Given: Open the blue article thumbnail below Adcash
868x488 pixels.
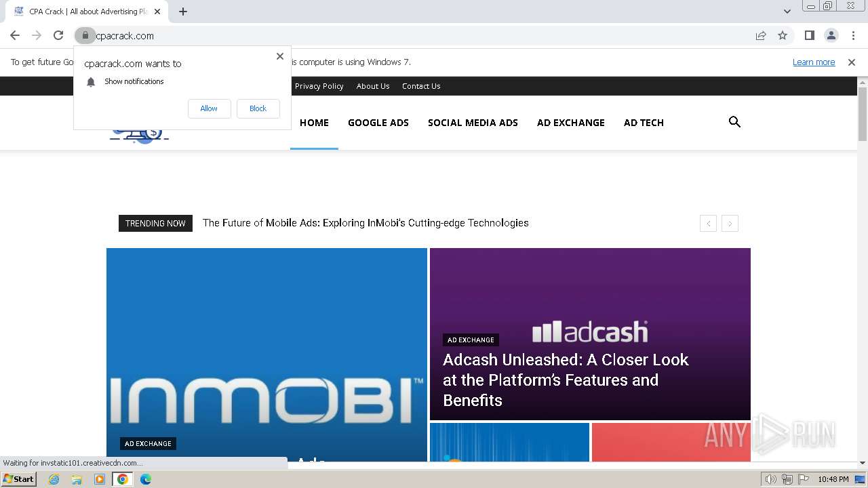Looking at the screenshot, I should pos(509,442).
